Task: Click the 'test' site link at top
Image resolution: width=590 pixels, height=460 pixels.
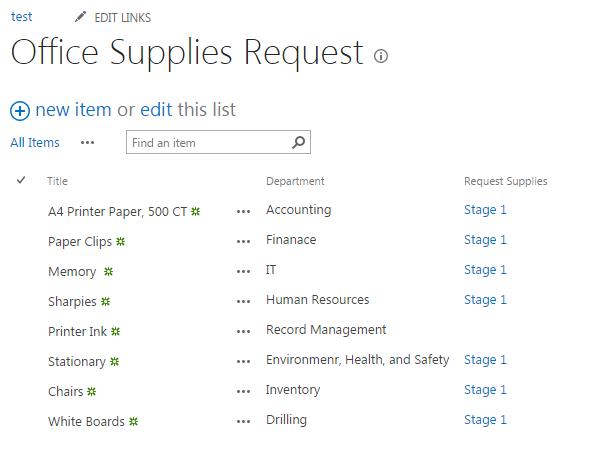Action: [21, 17]
